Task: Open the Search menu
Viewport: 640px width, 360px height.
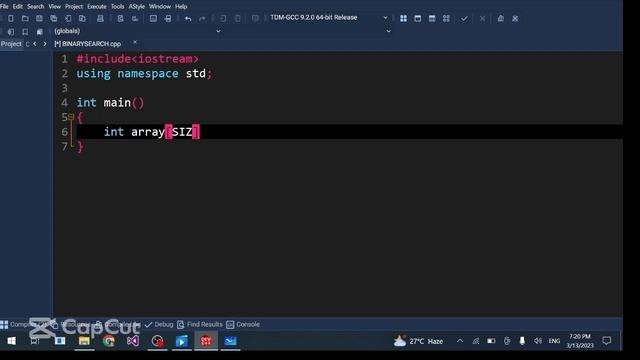Action: pos(36,7)
